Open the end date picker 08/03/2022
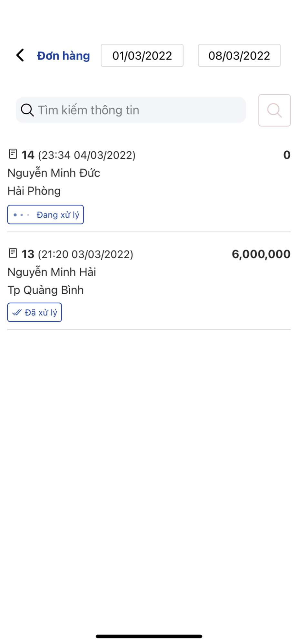This screenshot has width=298, height=644. click(x=239, y=56)
